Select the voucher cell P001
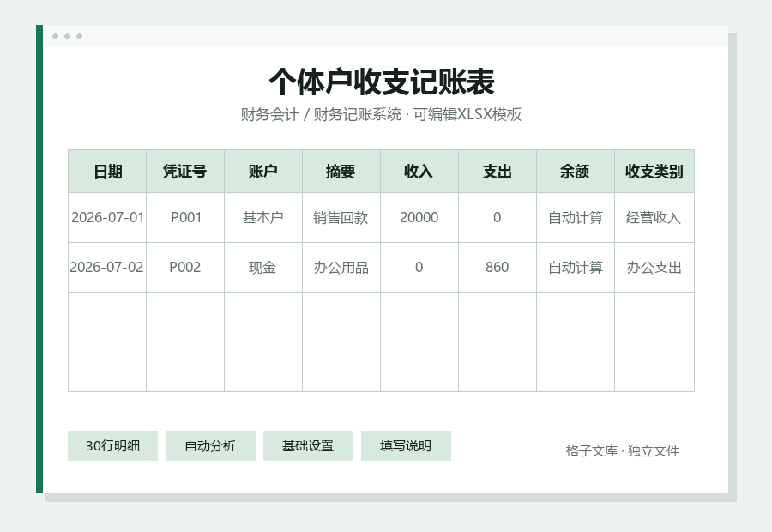772x532 pixels. (185, 218)
